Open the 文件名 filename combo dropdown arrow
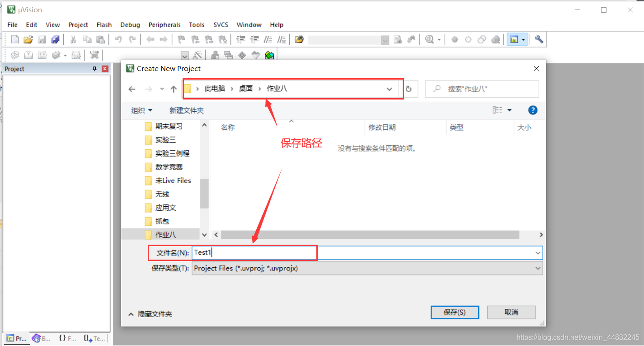The width and height of the screenshot is (644, 346). pos(538,253)
